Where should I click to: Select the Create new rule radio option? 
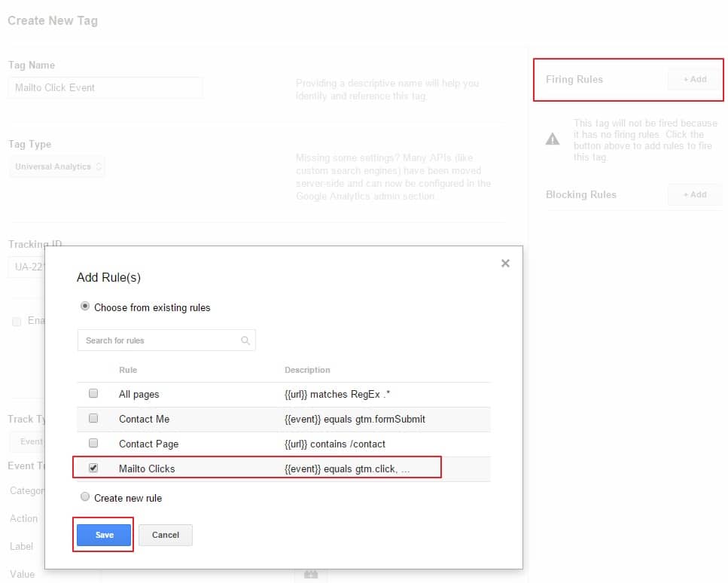[85, 497]
